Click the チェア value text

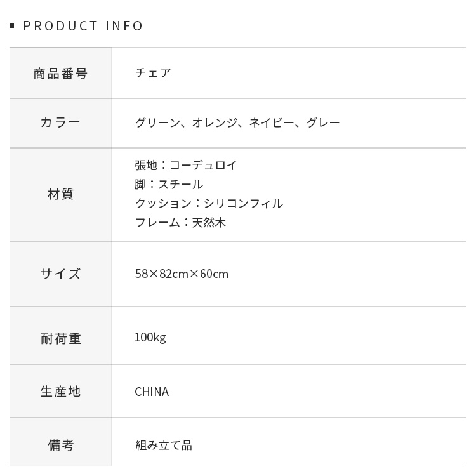coord(153,72)
